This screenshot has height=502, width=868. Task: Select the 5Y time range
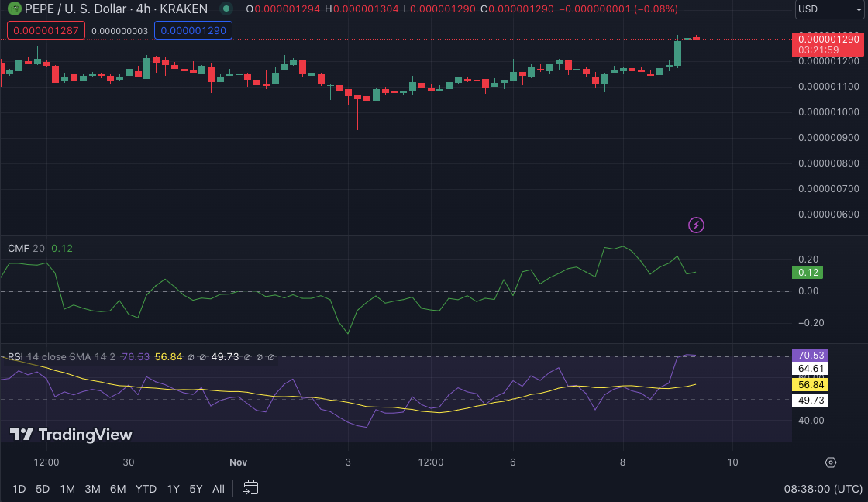(x=196, y=489)
